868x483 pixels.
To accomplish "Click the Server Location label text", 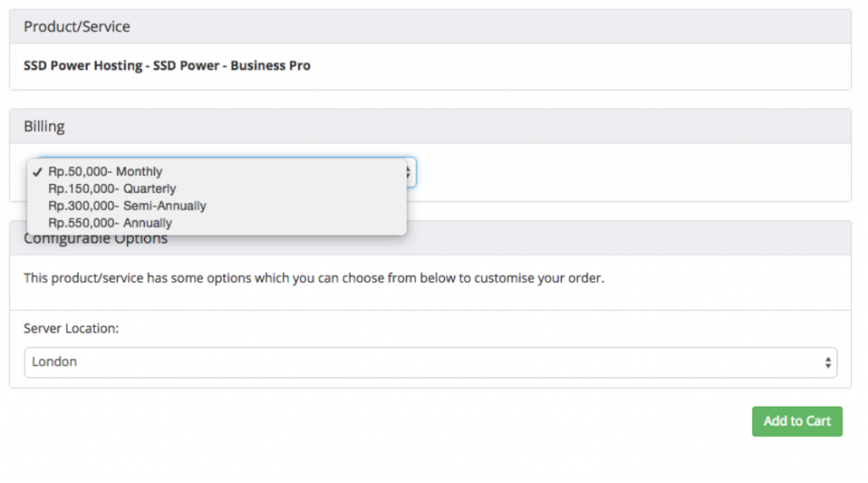I will pos(71,328).
